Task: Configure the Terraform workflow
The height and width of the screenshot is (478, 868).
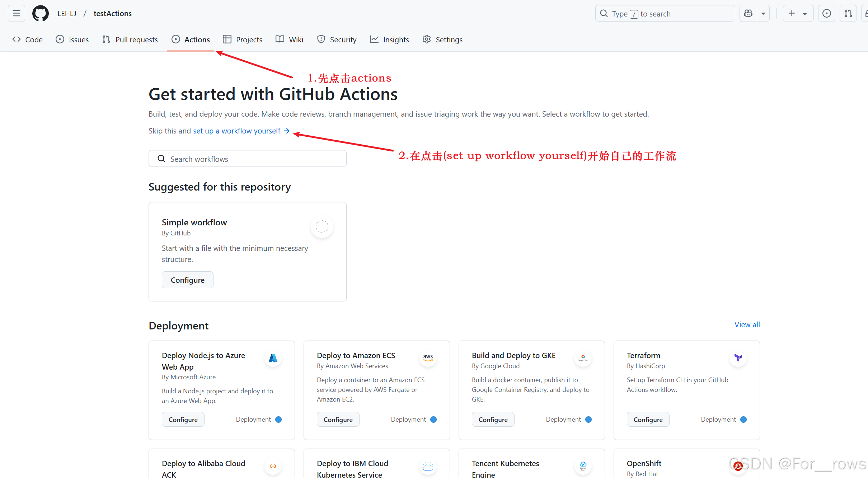Action: pyautogui.click(x=648, y=420)
